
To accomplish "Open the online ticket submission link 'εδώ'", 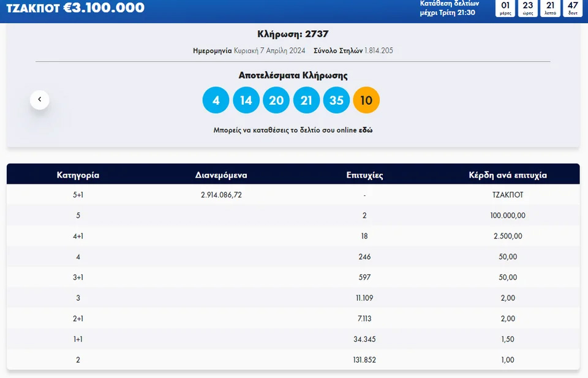I will [366, 130].
